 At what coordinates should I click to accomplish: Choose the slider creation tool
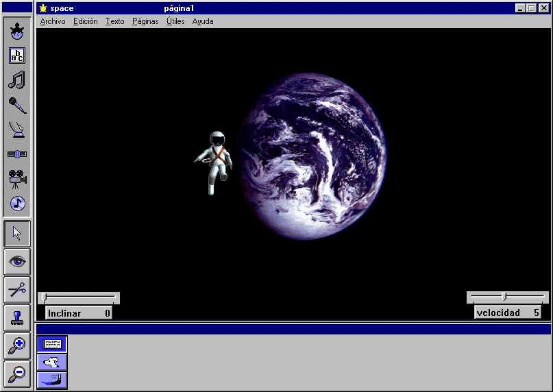(17, 154)
